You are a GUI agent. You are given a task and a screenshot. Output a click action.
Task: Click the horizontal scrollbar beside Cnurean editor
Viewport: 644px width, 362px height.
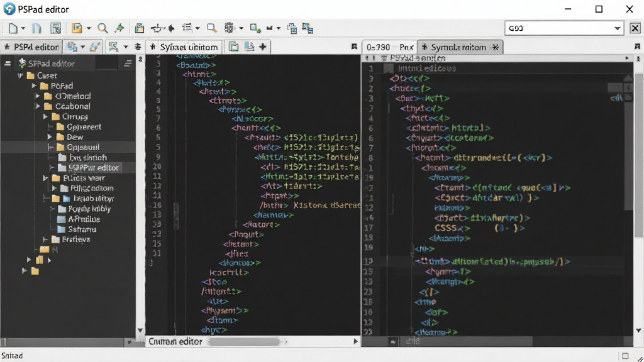click(245, 341)
